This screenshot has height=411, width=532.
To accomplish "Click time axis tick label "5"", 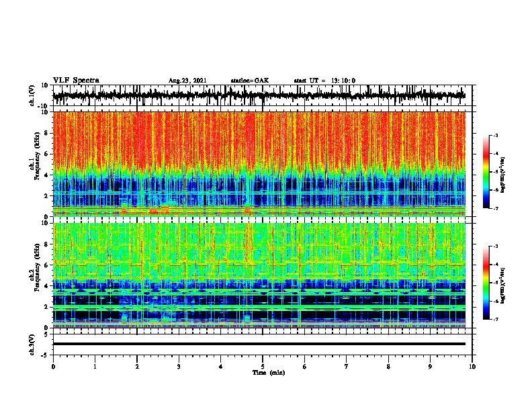I will 263,367.
